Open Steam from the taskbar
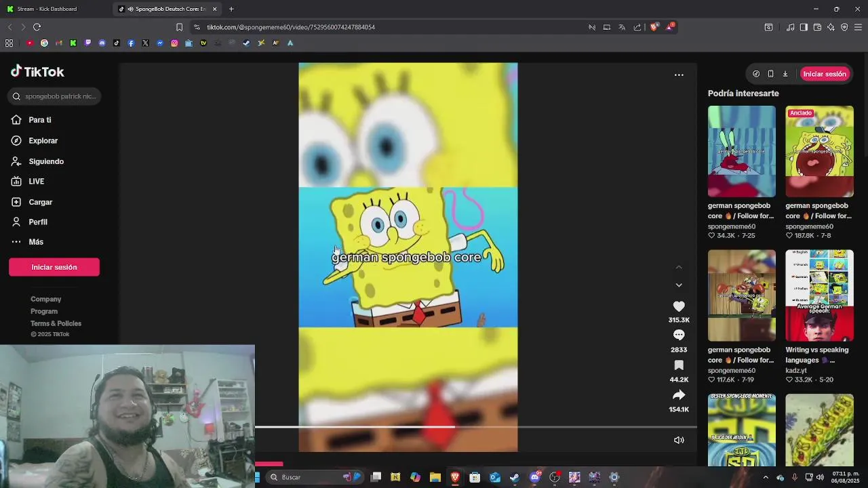The height and width of the screenshot is (488, 868). [x=515, y=477]
